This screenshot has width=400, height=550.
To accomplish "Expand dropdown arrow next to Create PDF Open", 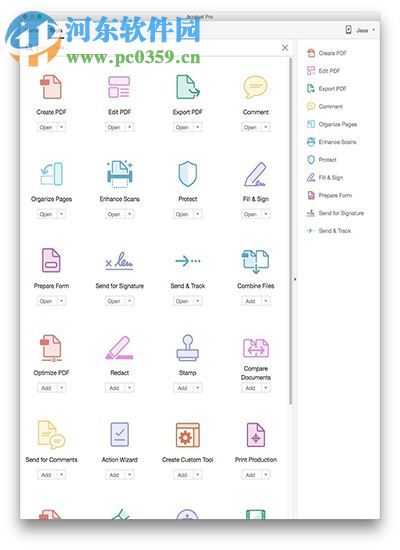I will tap(61, 127).
